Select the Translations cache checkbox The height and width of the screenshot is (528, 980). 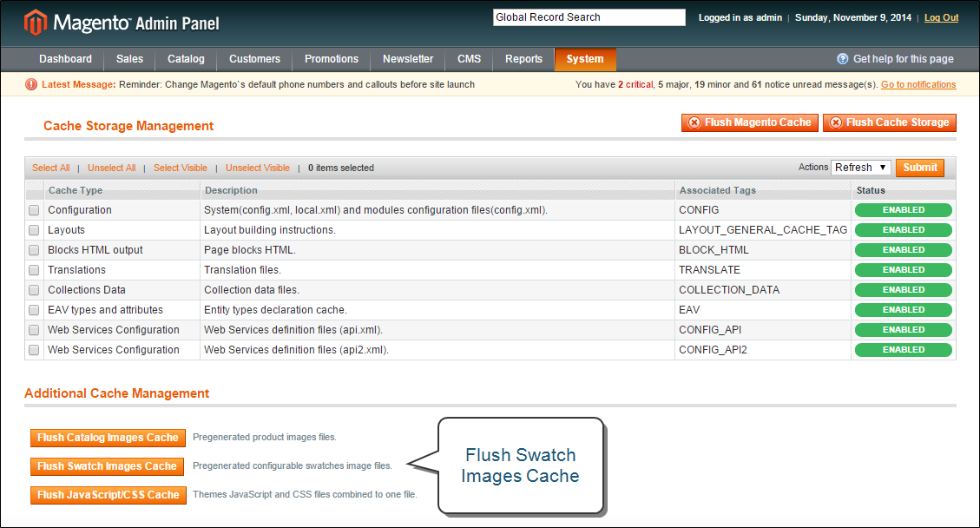tap(34, 270)
